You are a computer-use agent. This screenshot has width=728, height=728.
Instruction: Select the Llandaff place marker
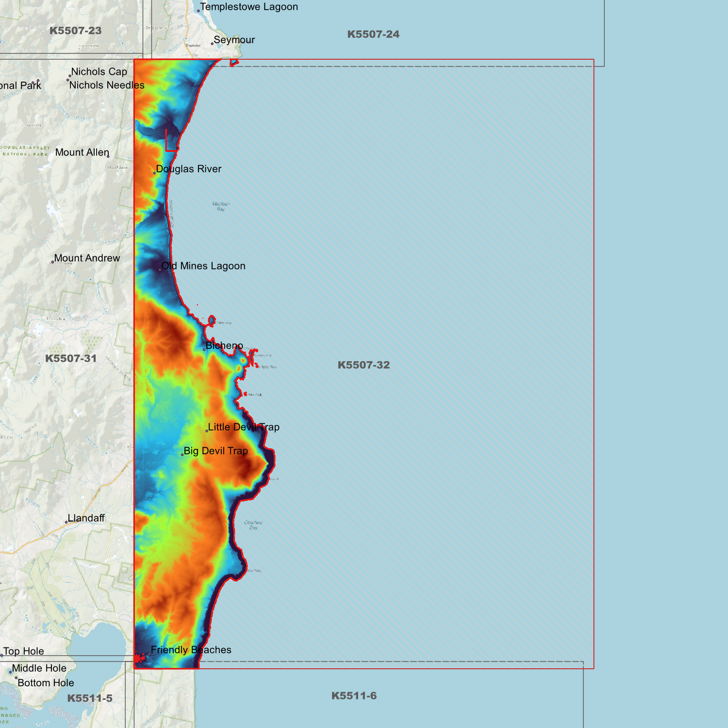67,522
